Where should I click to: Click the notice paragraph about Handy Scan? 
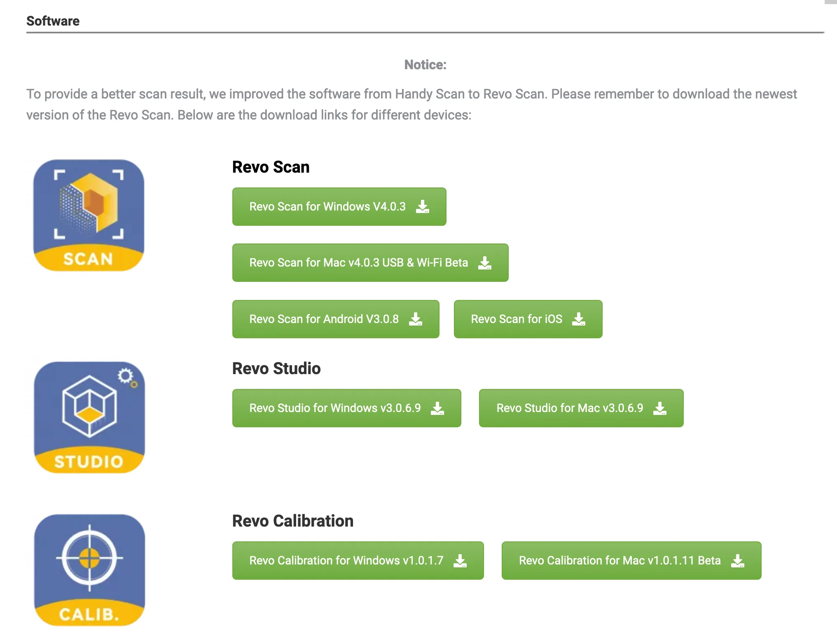coord(411,104)
